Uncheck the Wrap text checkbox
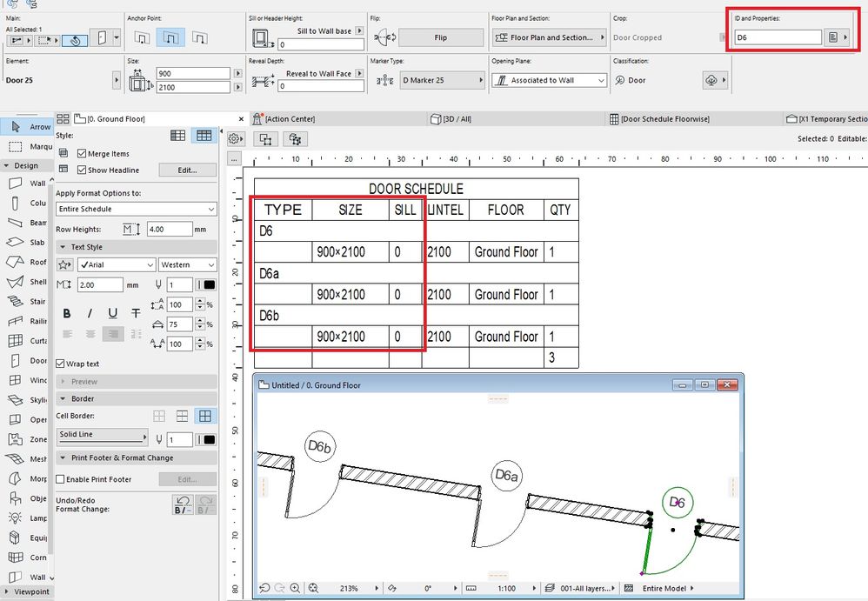Screen dimensions: 868x601 [x=61, y=364]
